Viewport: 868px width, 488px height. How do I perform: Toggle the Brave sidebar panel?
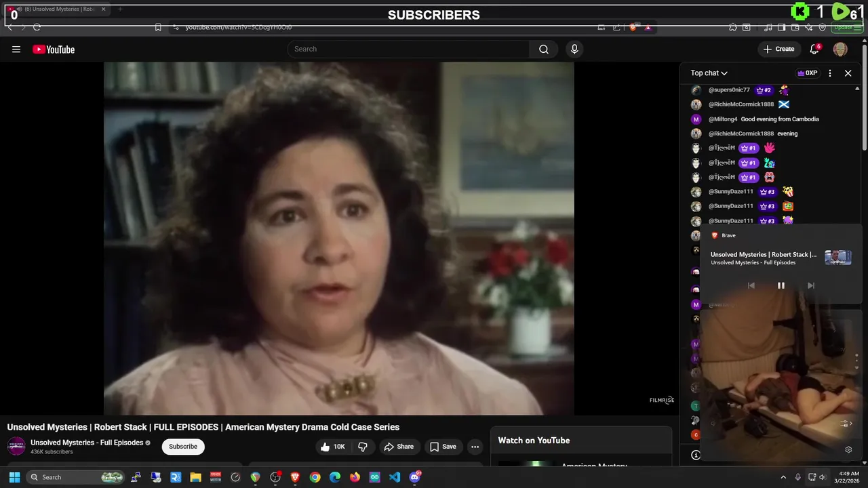click(781, 27)
